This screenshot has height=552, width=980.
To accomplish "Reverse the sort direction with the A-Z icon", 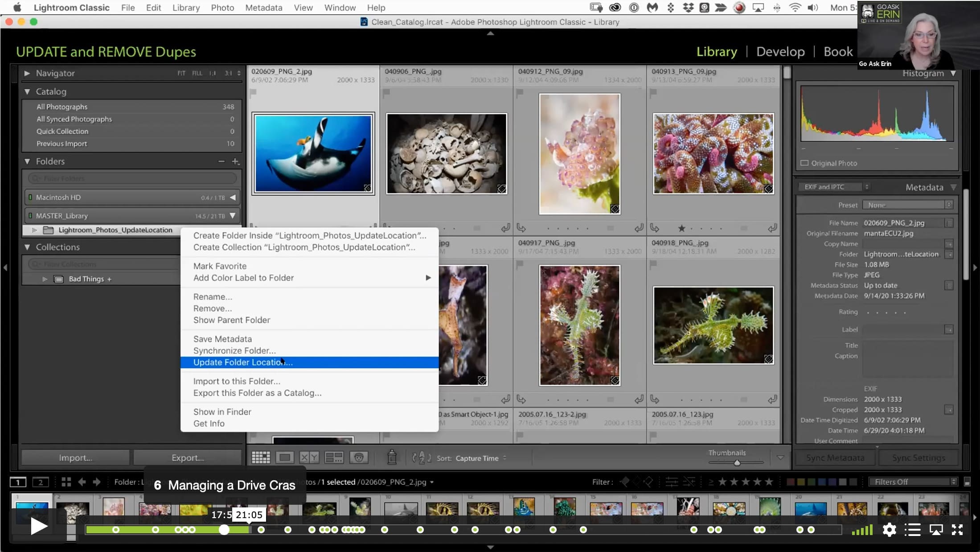I will 421,457.
